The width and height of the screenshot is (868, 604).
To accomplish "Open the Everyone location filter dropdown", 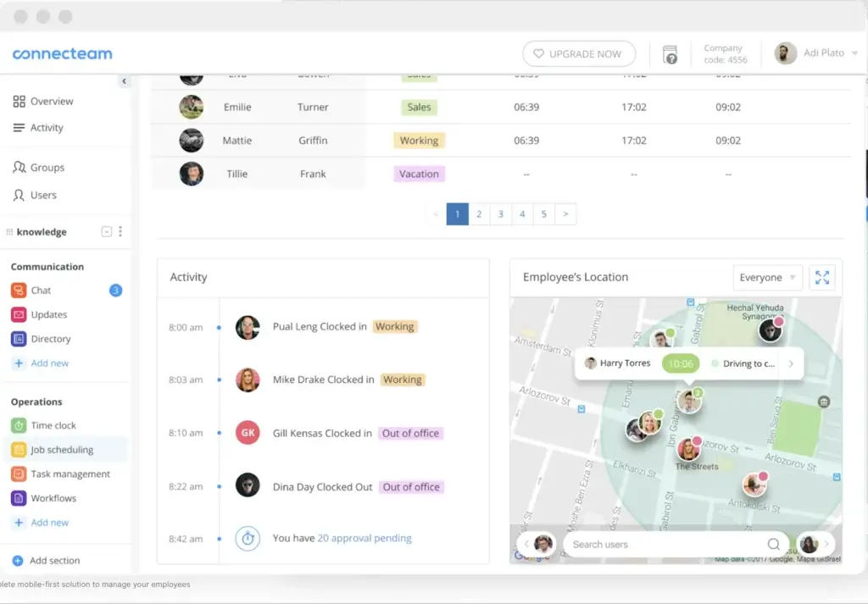I will [x=766, y=277].
